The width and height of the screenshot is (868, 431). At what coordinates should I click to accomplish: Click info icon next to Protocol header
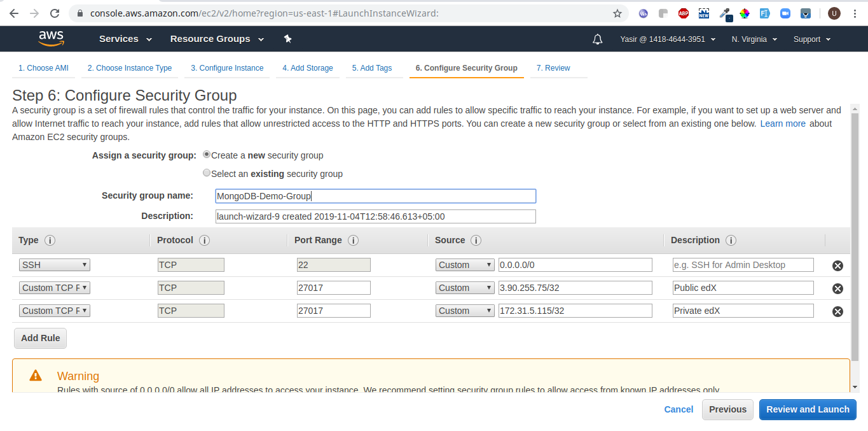click(x=205, y=241)
